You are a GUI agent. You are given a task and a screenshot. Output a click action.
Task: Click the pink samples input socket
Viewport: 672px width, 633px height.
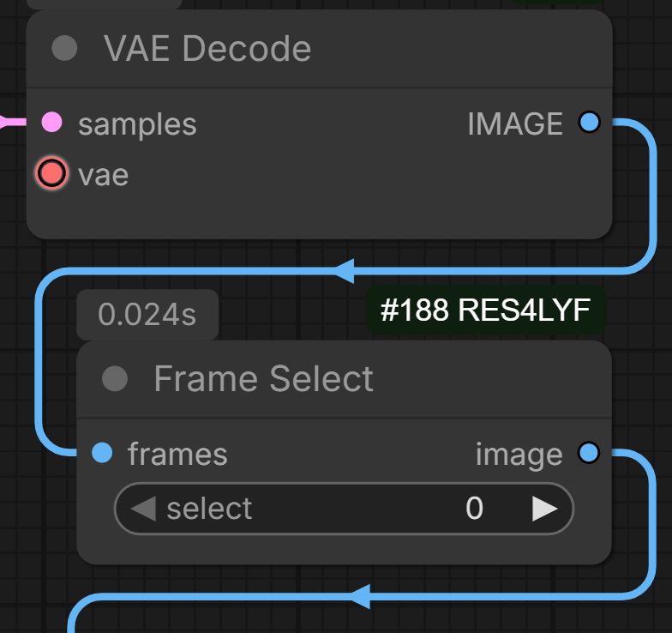[51, 122]
